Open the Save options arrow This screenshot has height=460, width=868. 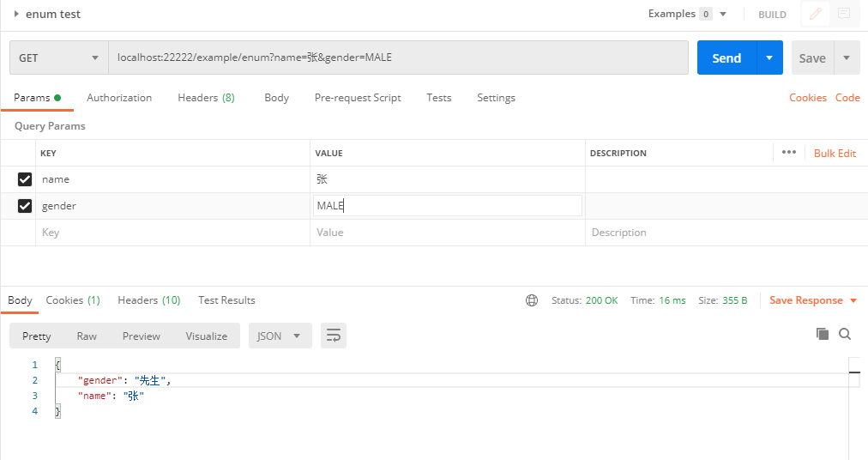point(847,57)
